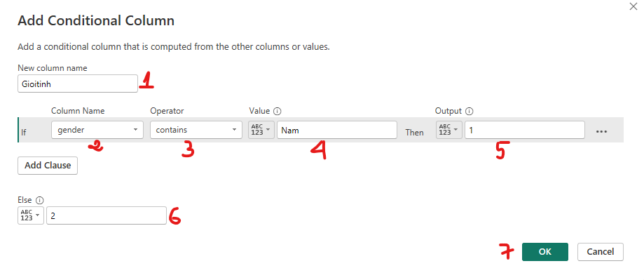Click the Value field containing Nam

[x=337, y=130]
